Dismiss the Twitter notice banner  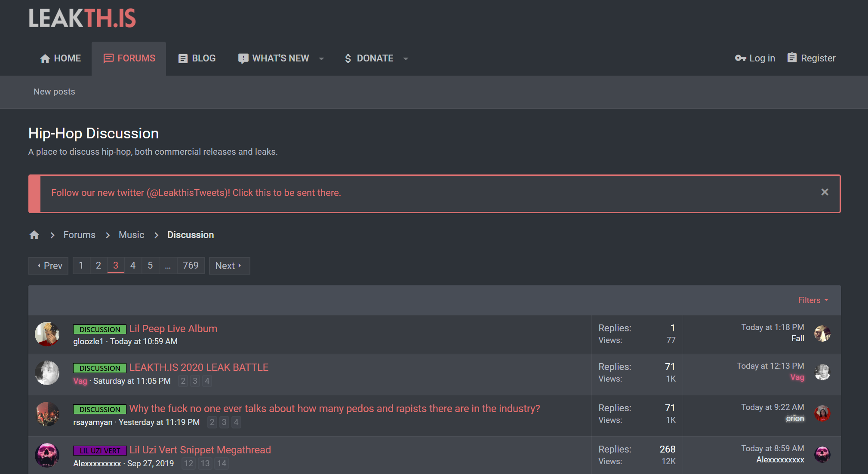point(825,192)
